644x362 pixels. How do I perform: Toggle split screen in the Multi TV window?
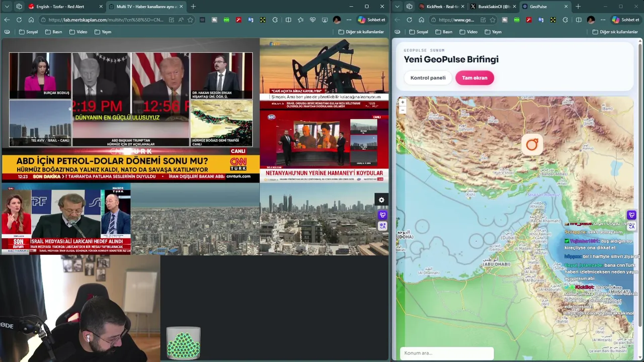pyautogui.click(x=288, y=20)
